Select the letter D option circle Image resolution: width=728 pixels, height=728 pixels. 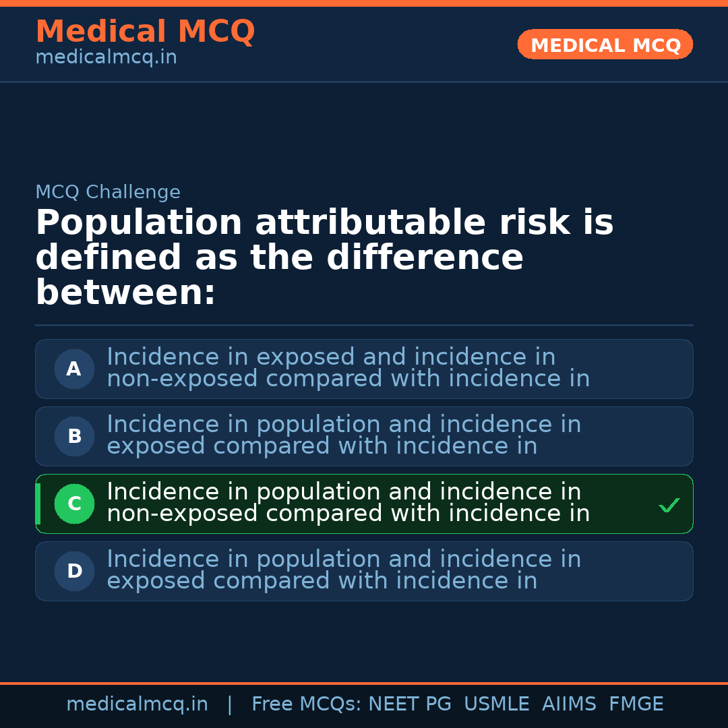tap(74, 571)
